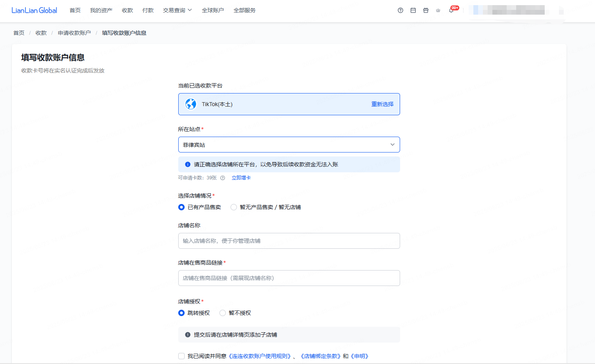Open 全部服务 in top navigation
This screenshot has height=364, width=595.
tap(244, 10)
